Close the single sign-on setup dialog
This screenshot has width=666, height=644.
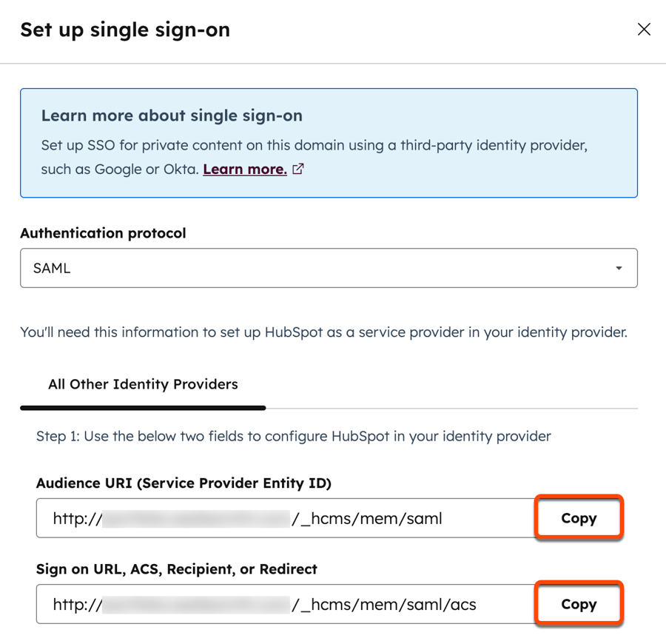pos(644,30)
